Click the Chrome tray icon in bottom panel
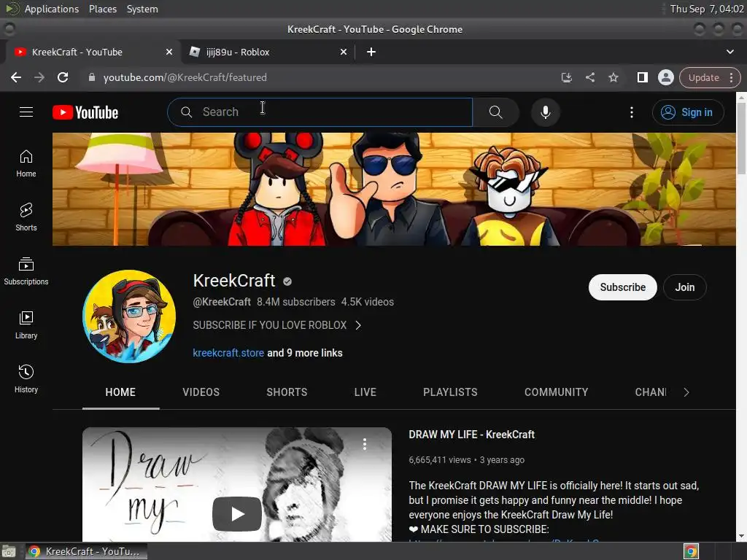This screenshot has width=747, height=560. coord(692,551)
